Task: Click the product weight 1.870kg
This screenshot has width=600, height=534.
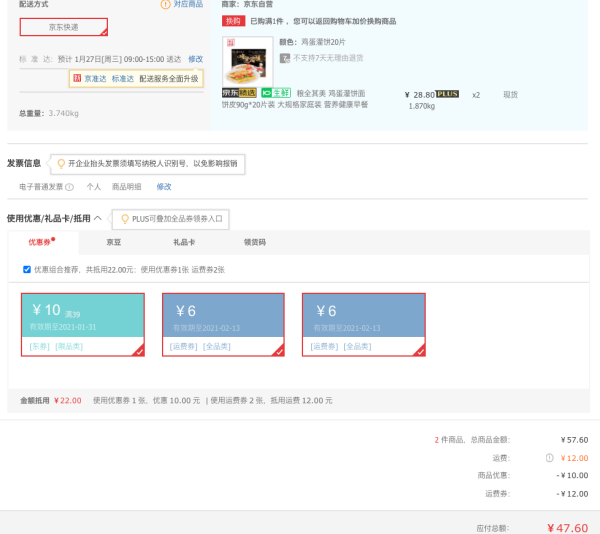Action: point(422,106)
